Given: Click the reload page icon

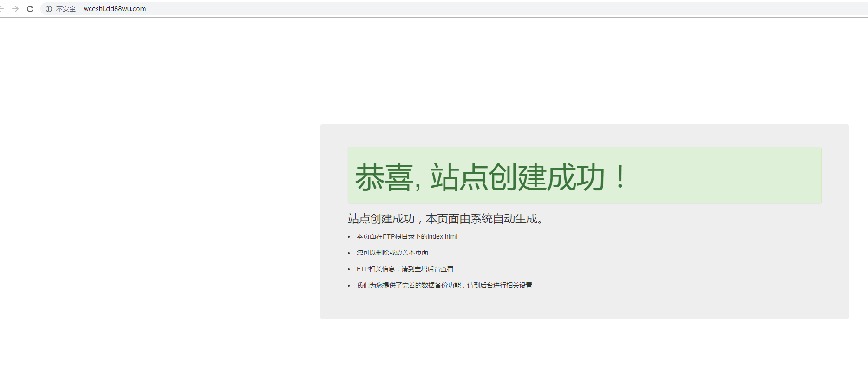Looking at the screenshot, I should 30,9.
